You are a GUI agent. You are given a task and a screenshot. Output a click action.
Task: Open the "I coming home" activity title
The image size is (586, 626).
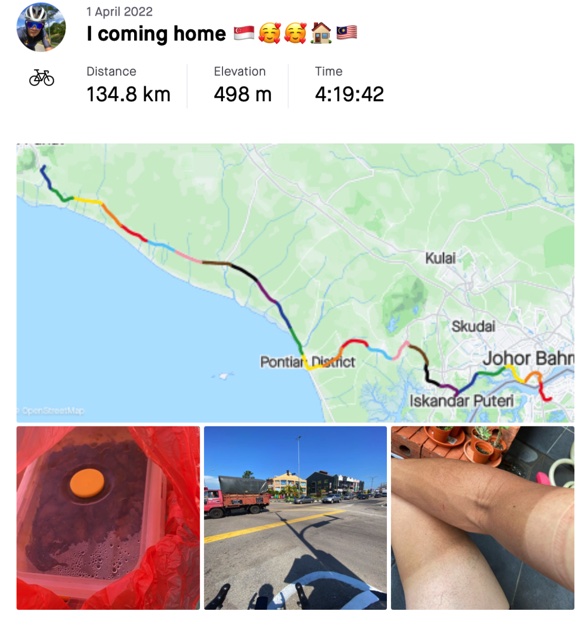[156, 34]
